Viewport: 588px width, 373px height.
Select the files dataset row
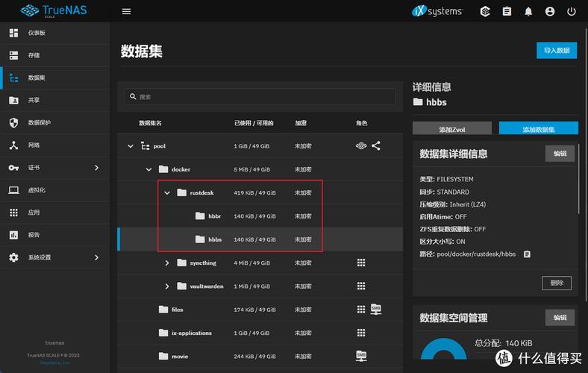(x=260, y=310)
